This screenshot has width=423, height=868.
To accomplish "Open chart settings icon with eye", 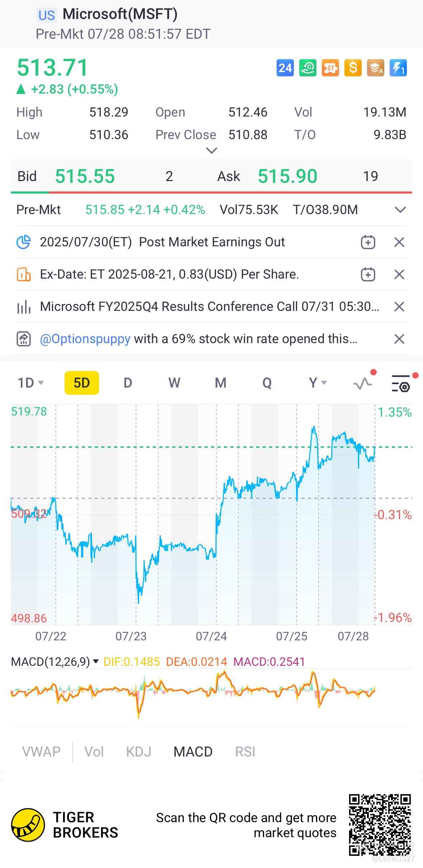I will tap(401, 384).
